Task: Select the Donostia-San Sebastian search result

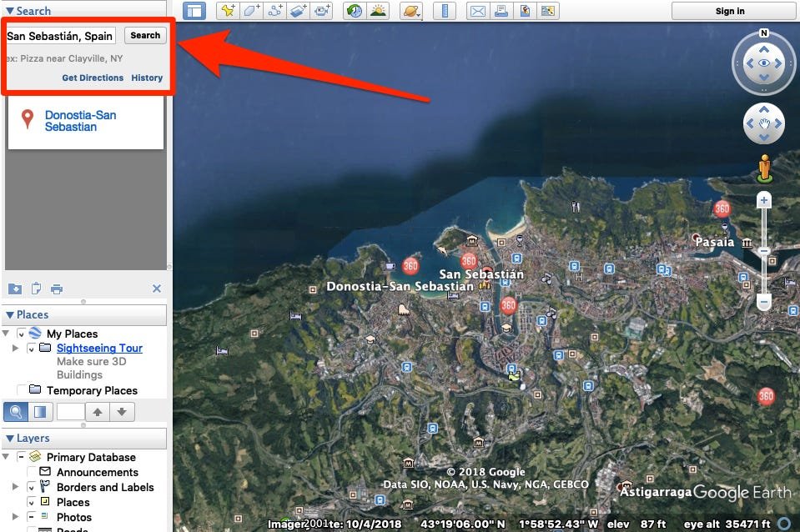Action: [80, 121]
